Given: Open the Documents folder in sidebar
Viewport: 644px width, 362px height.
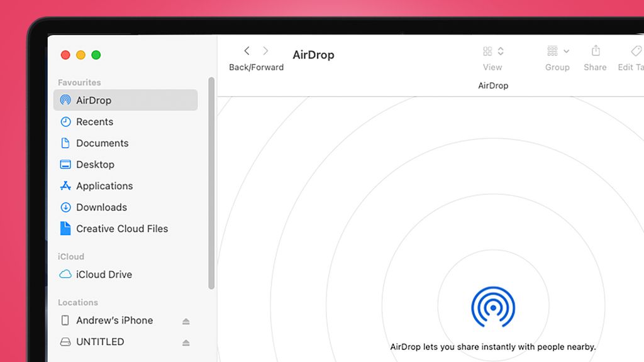Looking at the screenshot, I should click(x=101, y=143).
